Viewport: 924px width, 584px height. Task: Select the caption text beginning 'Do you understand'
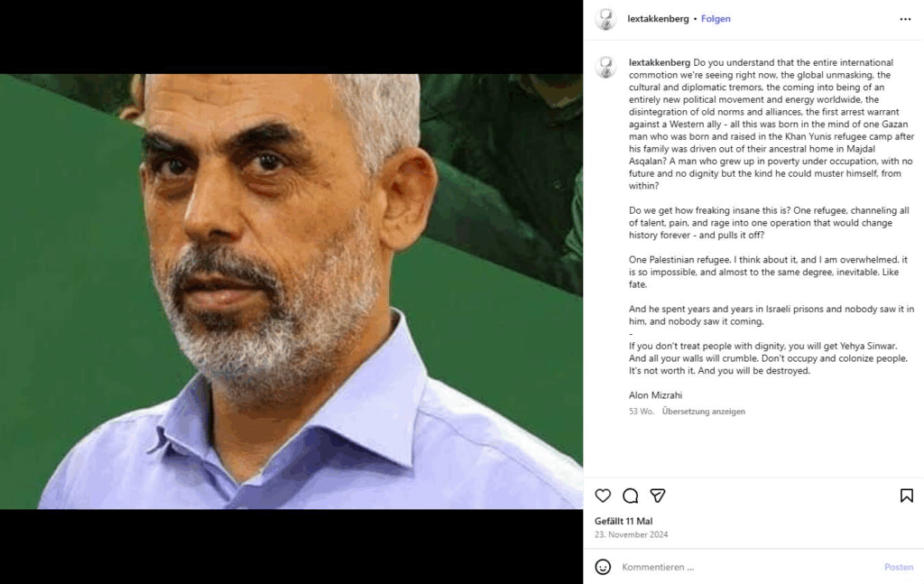[x=772, y=124]
